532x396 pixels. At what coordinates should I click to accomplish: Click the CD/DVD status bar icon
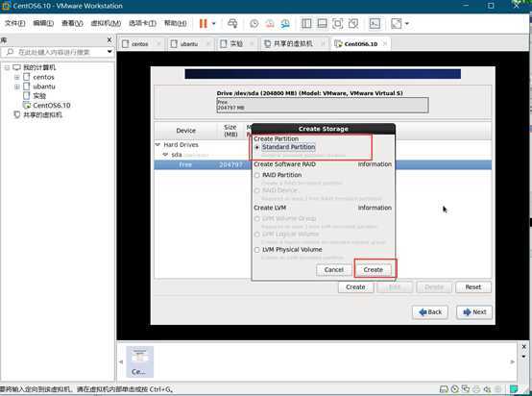pos(455,389)
